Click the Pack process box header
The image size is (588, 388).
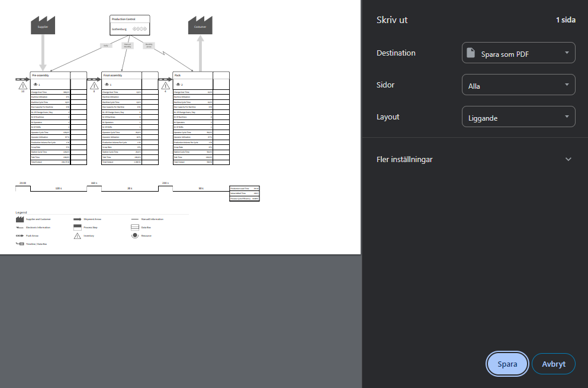[x=192, y=76]
